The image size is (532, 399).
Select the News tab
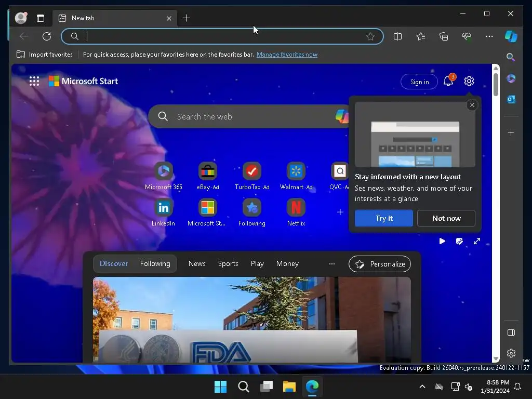(197, 263)
